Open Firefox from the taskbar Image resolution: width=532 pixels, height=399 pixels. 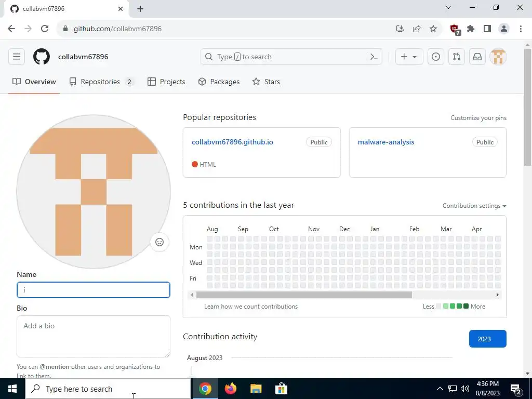[x=231, y=389]
